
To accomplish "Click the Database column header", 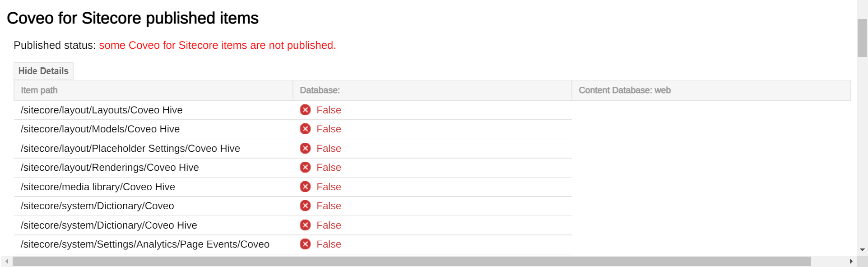I will [x=320, y=90].
